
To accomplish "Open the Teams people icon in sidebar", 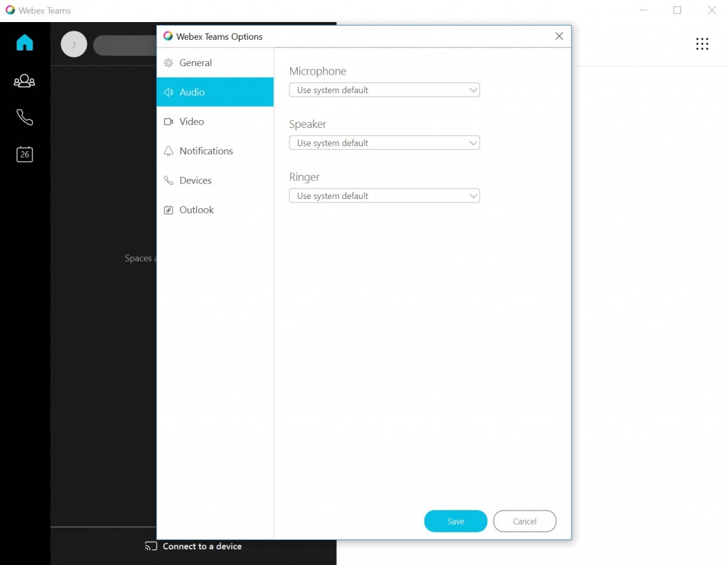I will point(25,81).
